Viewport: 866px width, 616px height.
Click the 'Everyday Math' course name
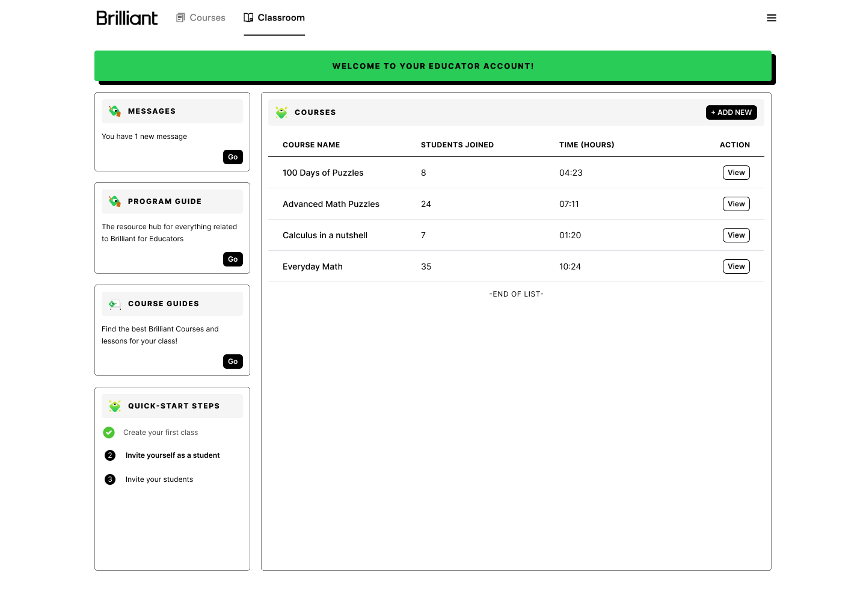(313, 266)
